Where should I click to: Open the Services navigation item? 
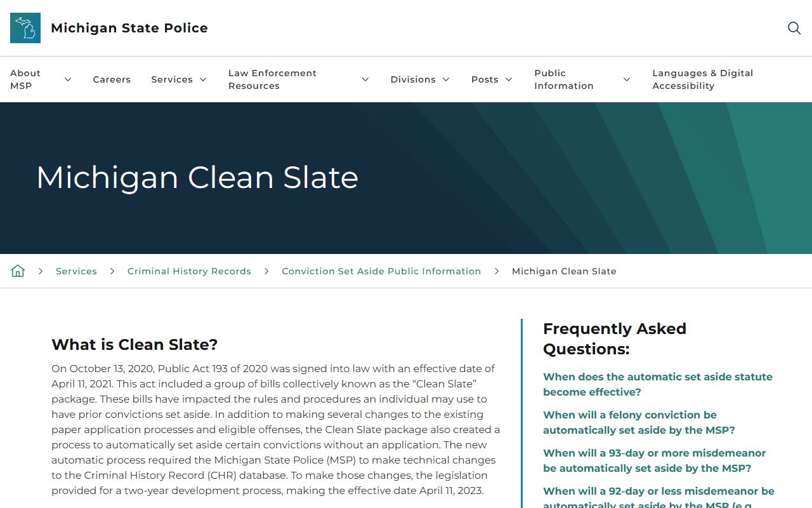[172, 79]
